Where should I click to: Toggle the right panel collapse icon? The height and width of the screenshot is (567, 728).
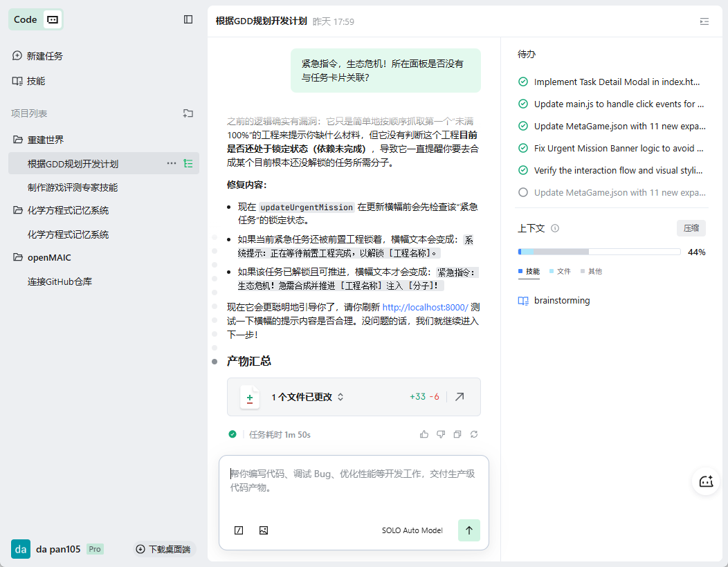click(x=704, y=21)
